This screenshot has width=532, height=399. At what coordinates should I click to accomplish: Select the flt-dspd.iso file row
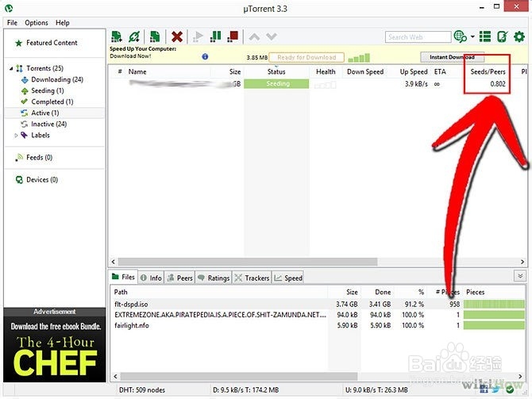[x=318, y=304]
